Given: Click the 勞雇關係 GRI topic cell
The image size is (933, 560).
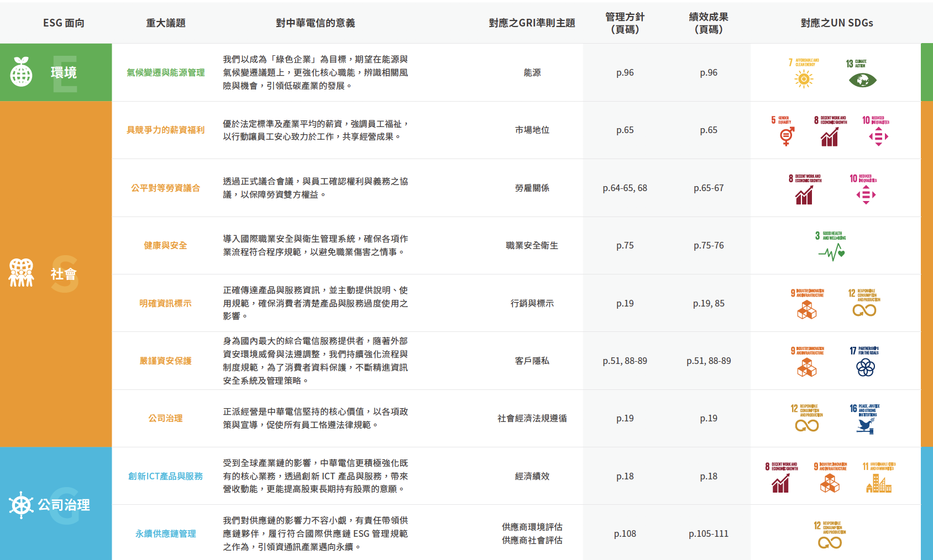Looking at the screenshot, I should tap(532, 188).
